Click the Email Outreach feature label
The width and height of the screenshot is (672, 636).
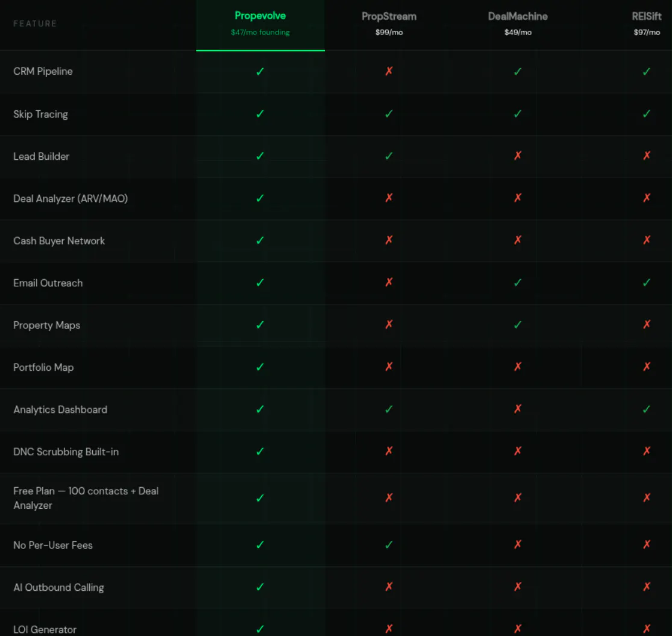coord(48,283)
